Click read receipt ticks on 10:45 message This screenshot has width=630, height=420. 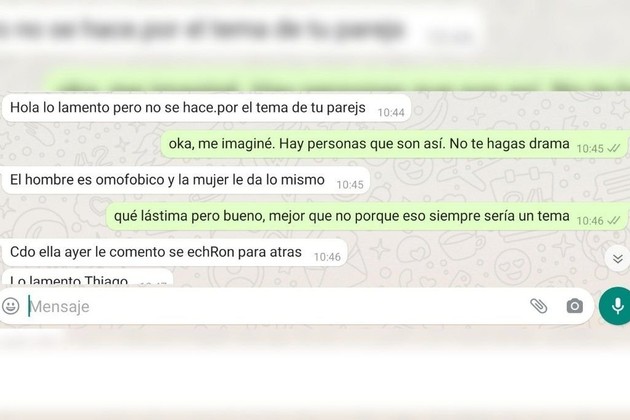click(x=614, y=149)
